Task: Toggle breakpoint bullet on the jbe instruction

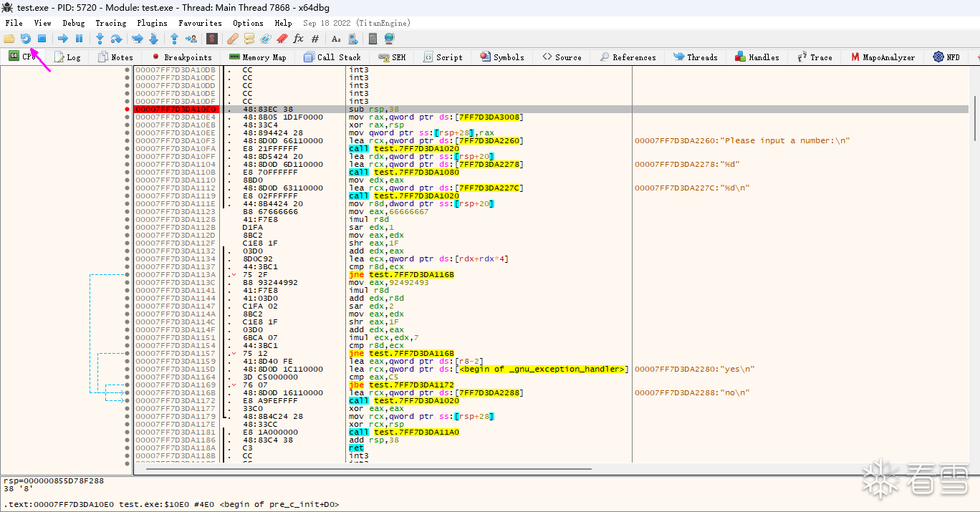Action: click(x=128, y=385)
